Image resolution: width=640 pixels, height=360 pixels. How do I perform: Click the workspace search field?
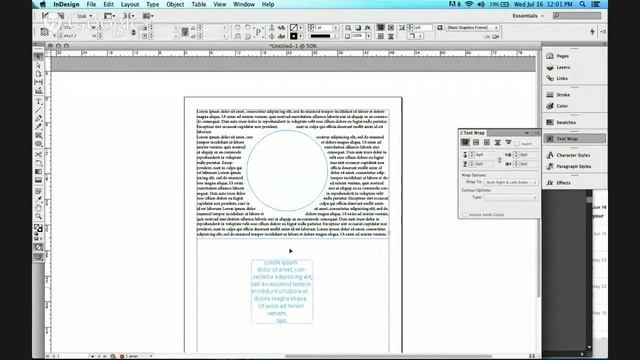click(577, 16)
